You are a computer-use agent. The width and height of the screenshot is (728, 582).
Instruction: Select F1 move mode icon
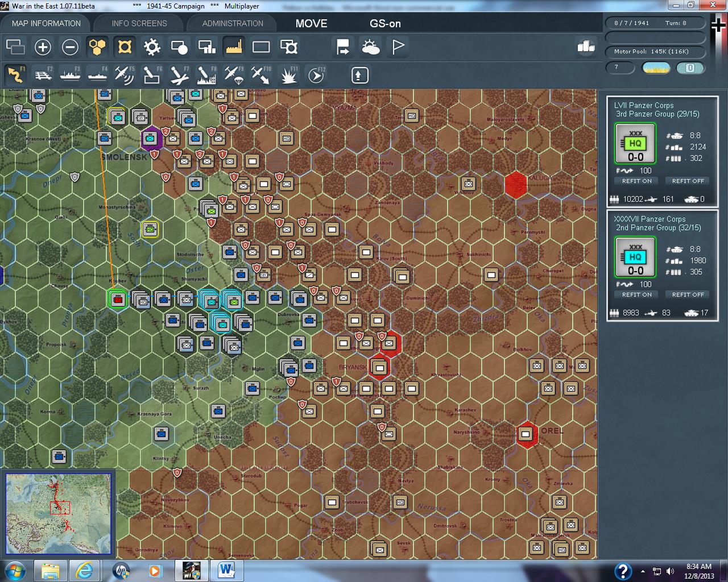[15, 75]
